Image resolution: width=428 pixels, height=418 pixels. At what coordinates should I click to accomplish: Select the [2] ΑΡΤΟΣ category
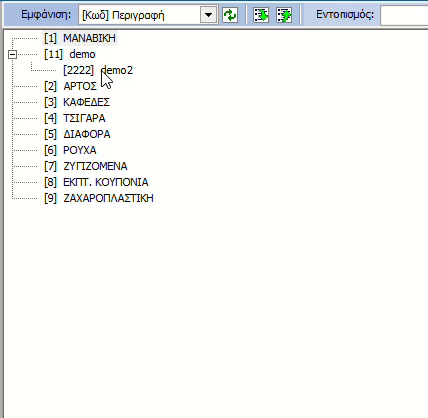coord(70,86)
